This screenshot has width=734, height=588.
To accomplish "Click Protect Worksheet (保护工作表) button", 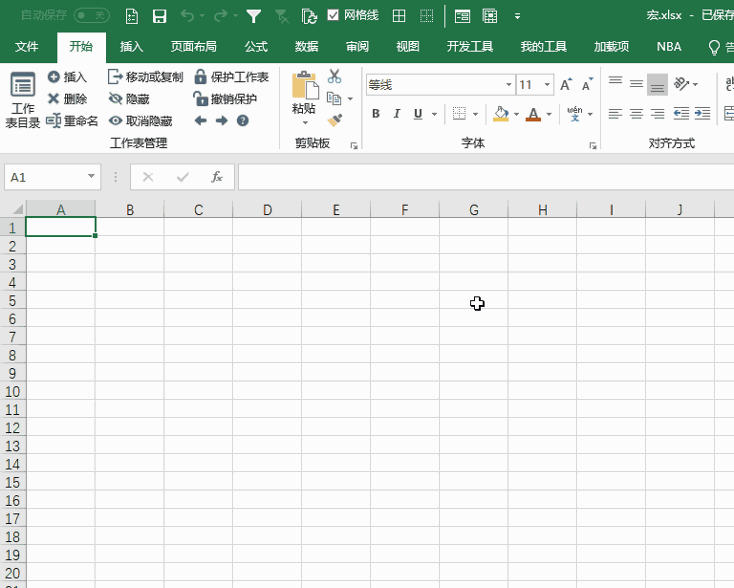I will tap(231, 76).
